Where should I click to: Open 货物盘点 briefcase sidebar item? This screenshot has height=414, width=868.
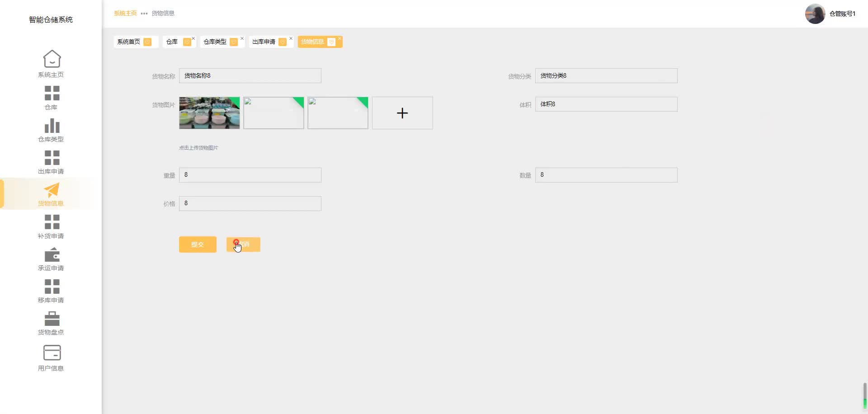(x=51, y=323)
